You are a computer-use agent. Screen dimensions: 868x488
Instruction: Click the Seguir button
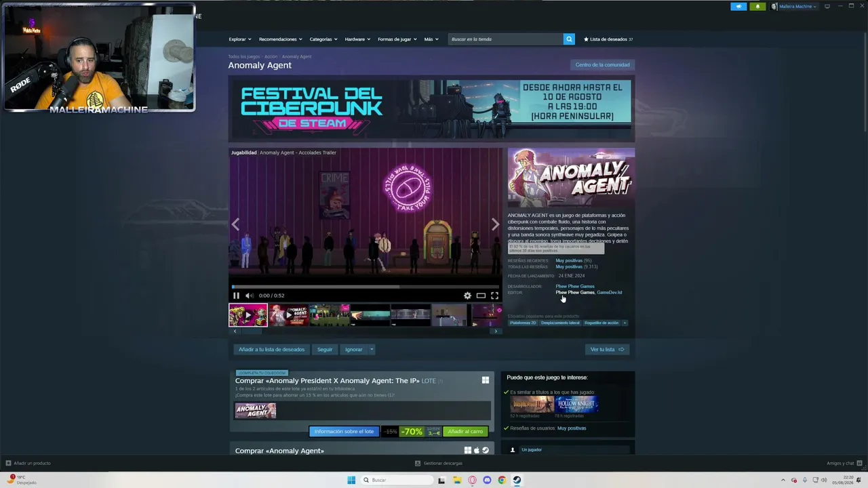[325, 350]
